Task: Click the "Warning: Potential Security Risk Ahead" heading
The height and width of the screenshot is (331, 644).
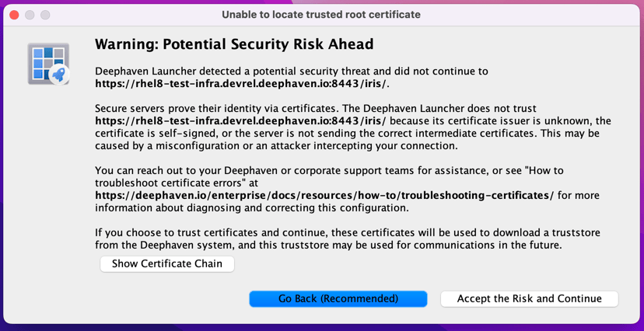Action: 234,44
